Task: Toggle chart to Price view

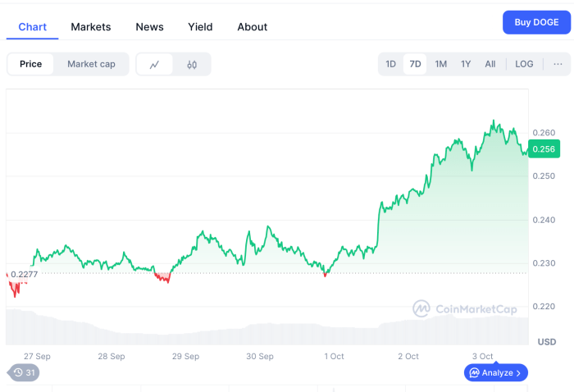Action: pos(31,64)
